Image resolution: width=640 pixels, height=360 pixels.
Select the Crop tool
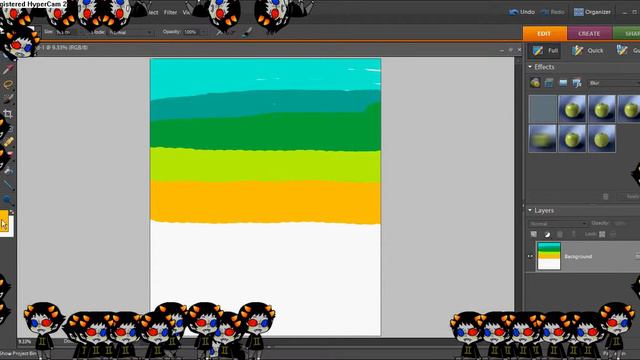point(8,113)
